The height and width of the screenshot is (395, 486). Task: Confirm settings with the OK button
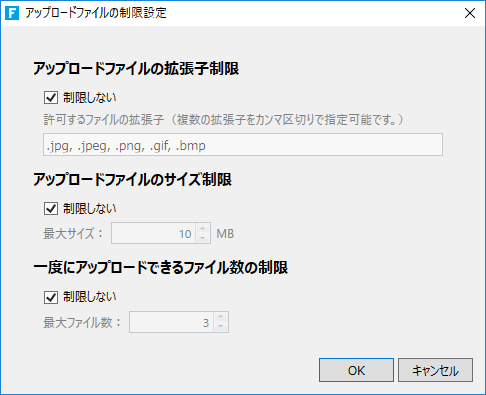356,370
